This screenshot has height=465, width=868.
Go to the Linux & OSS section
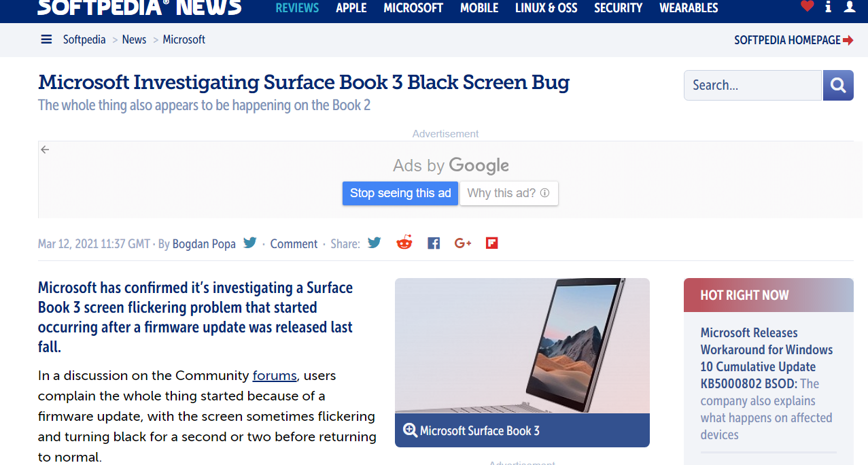(546, 8)
